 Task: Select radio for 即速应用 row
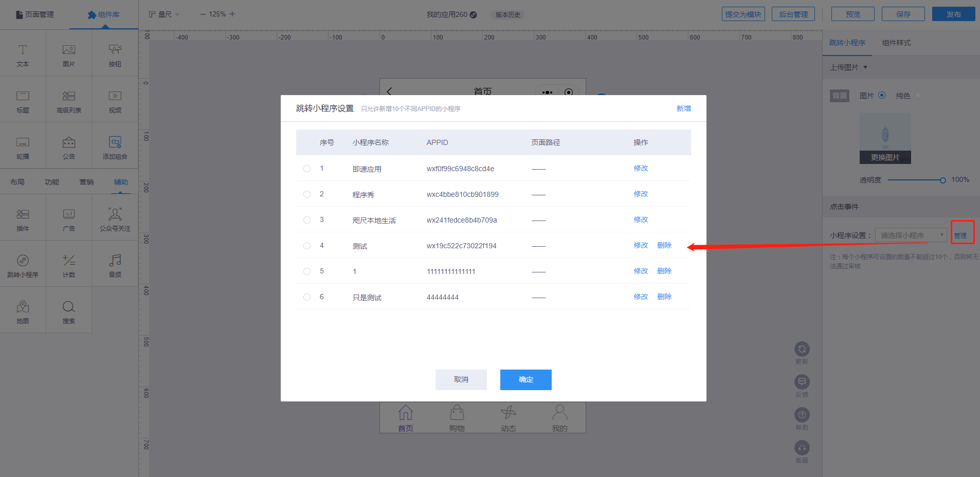tap(307, 169)
